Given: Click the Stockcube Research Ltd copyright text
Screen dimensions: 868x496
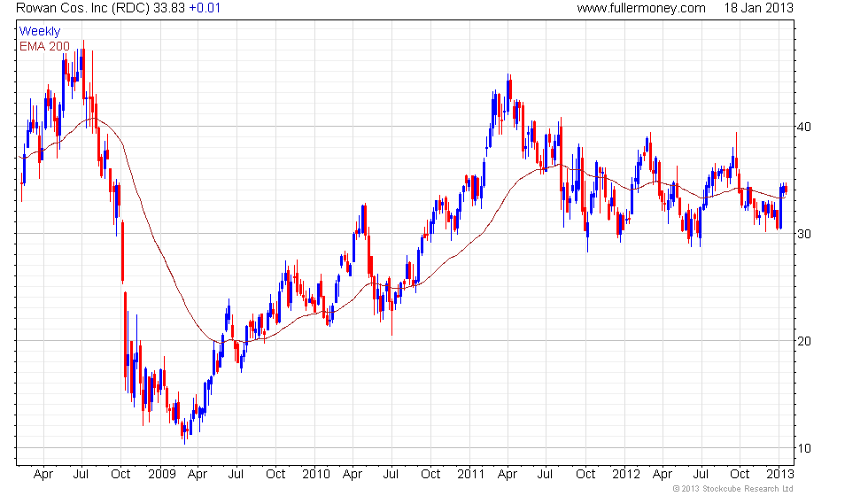Looking at the screenshot, I should 733,489.
